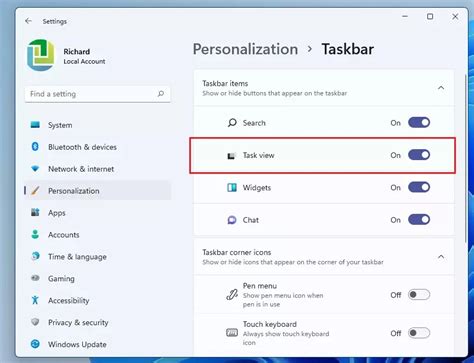The image size is (474, 363).
Task: Open Privacy & security settings
Action: [97, 322]
